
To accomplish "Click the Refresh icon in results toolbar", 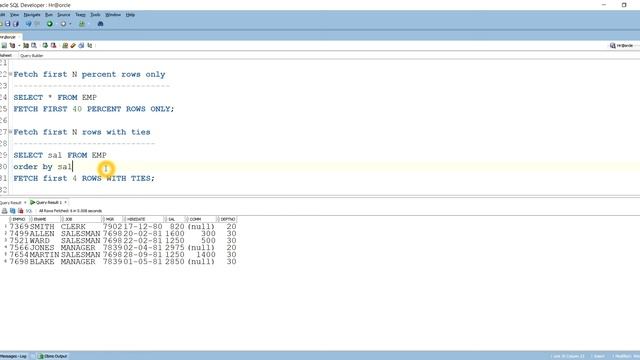I will tap(13, 211).
